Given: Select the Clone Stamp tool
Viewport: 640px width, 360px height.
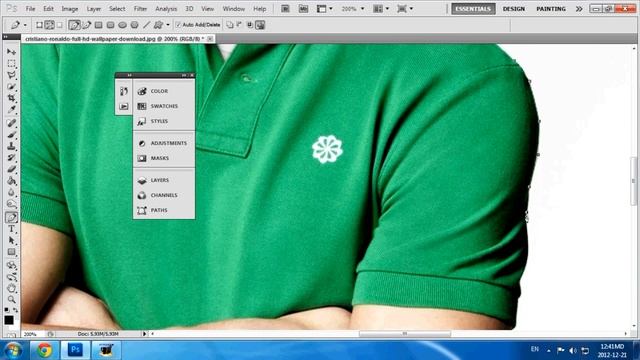Looking at the screenshot, I should [11, 146].
